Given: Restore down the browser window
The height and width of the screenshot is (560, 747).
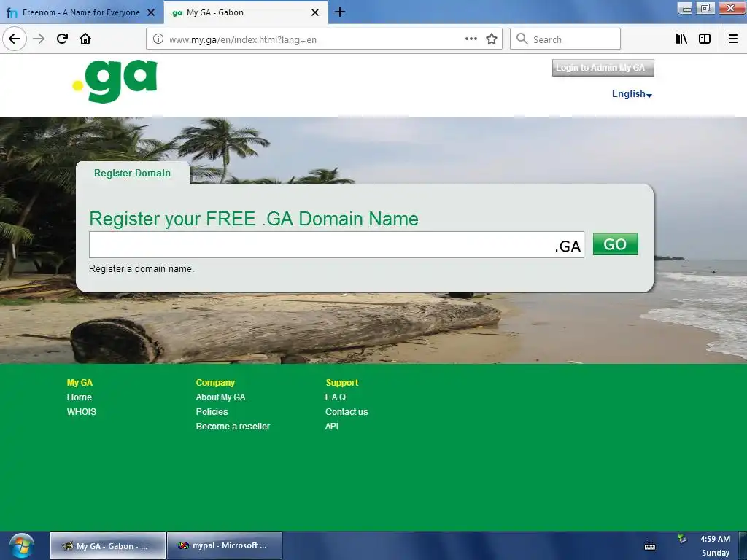Looking at the screenshot, I should point(705,8).
